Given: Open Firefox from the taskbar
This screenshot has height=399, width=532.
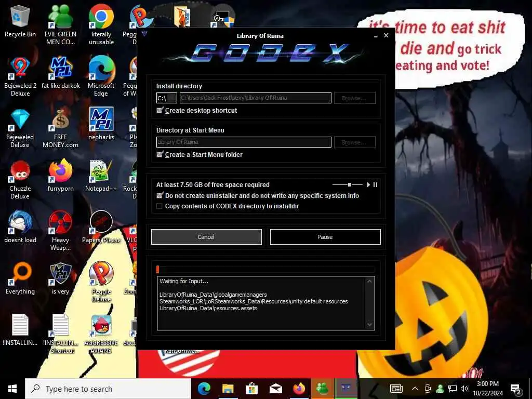Looking at the screenshot, I should point(299,389).
